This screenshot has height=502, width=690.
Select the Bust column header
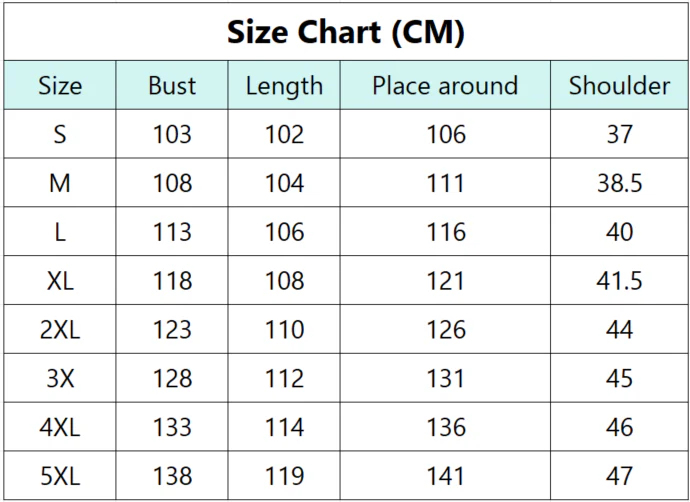tap(172, 86)
